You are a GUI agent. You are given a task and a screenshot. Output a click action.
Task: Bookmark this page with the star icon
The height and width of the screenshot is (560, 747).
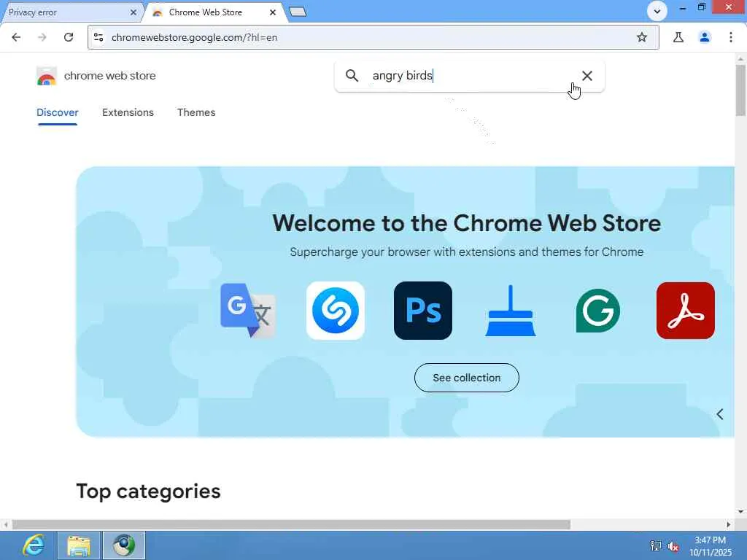[x=642, y=37]
